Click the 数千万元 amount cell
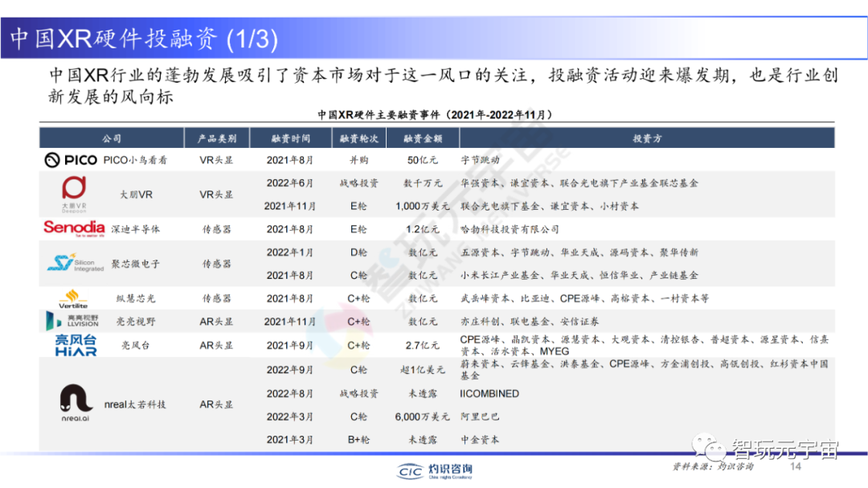This screenshot has width=868, height=488. coord(423,182)
